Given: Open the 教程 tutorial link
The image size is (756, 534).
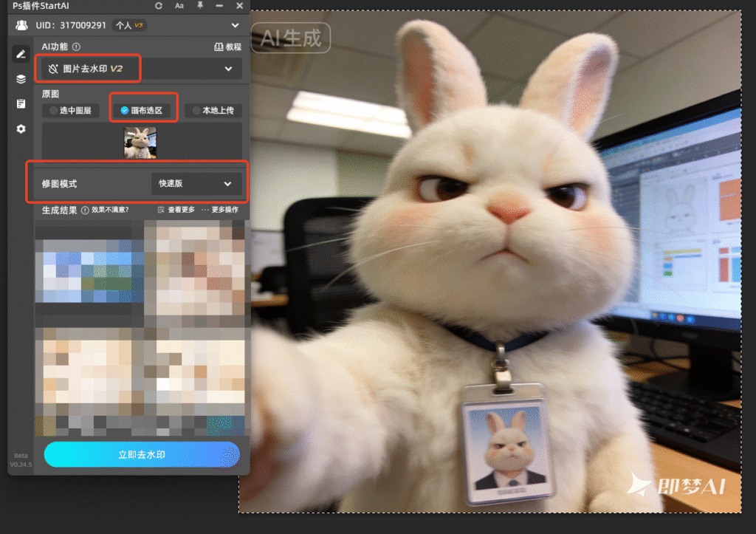Looking at the screenshot, I should (227, 47).
